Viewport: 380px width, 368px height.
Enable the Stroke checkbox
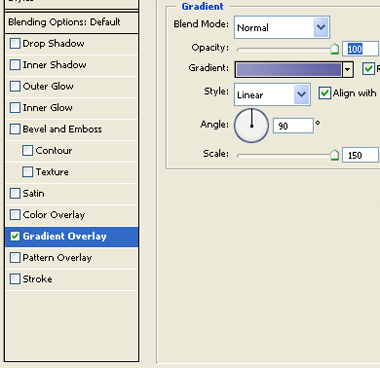point(15,279)
